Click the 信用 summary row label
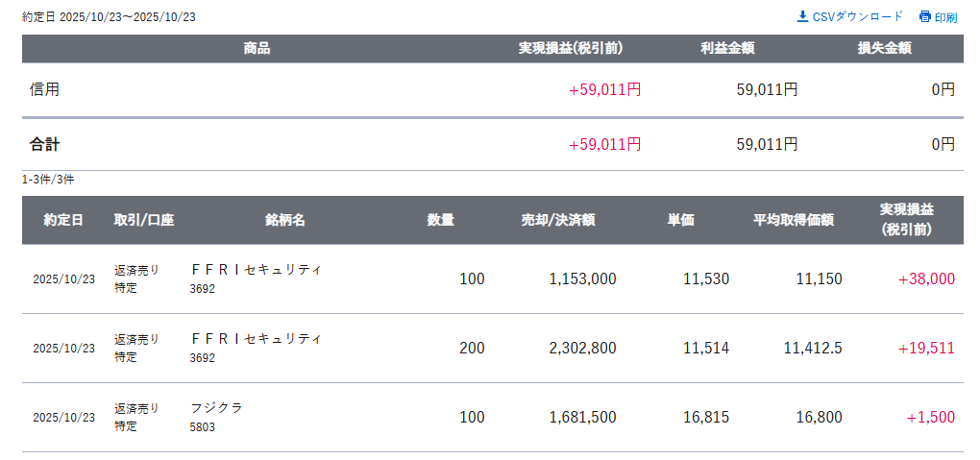 click(45, 89)
